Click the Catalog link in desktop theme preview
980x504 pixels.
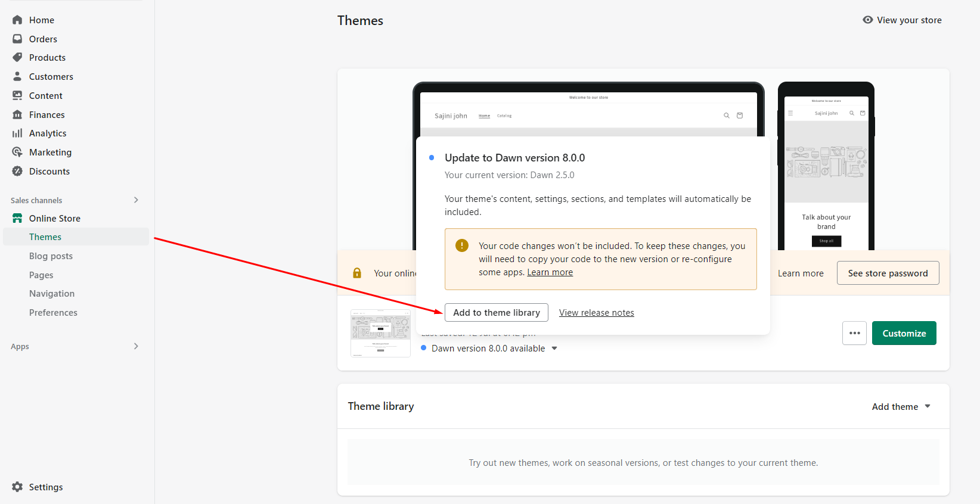click(504, 116)
